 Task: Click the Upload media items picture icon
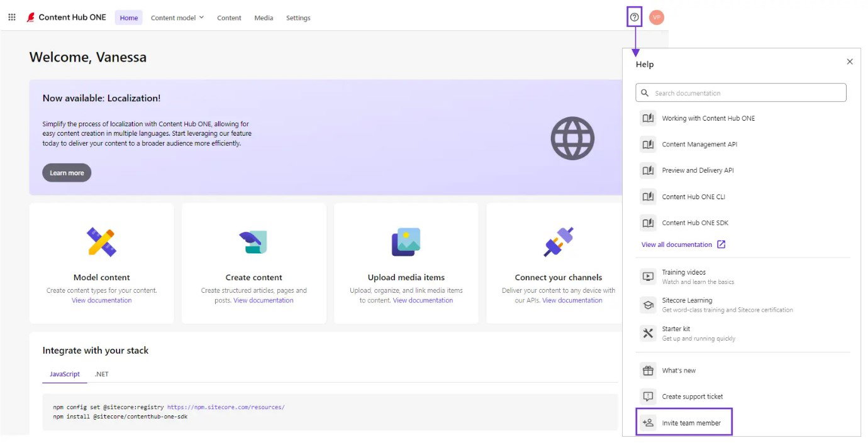pos(406,242)
